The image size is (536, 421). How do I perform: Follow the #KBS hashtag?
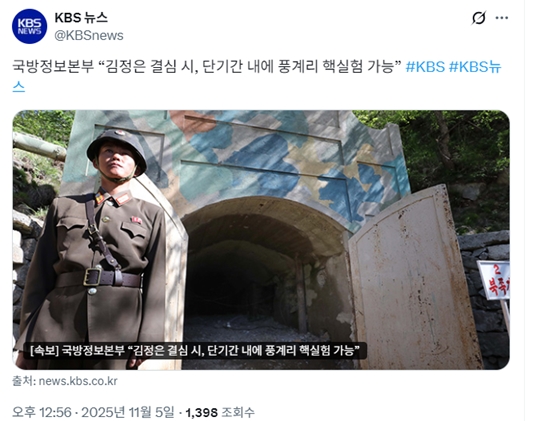pos(425,66)
